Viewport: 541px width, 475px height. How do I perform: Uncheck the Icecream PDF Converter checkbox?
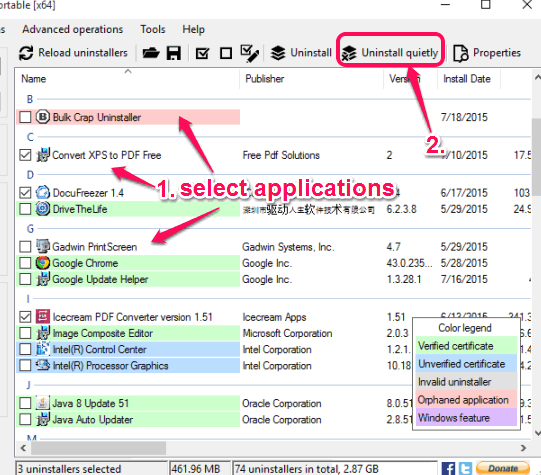[x=25, y=317]
